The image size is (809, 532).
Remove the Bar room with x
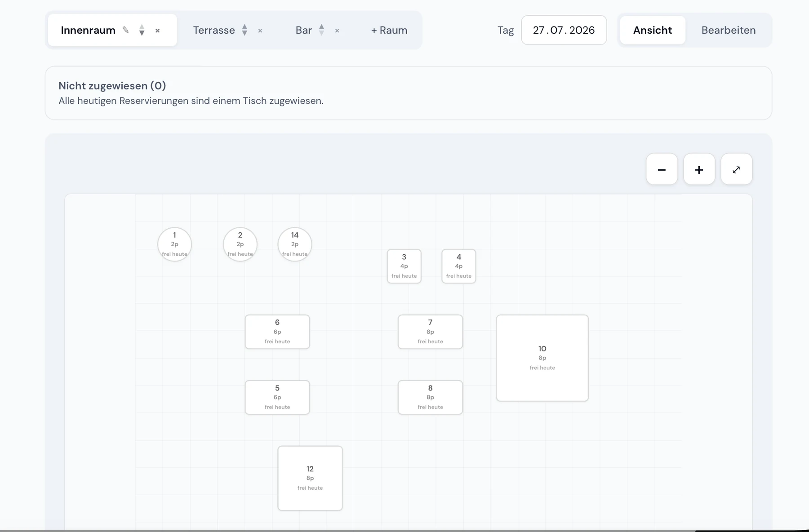337,31
